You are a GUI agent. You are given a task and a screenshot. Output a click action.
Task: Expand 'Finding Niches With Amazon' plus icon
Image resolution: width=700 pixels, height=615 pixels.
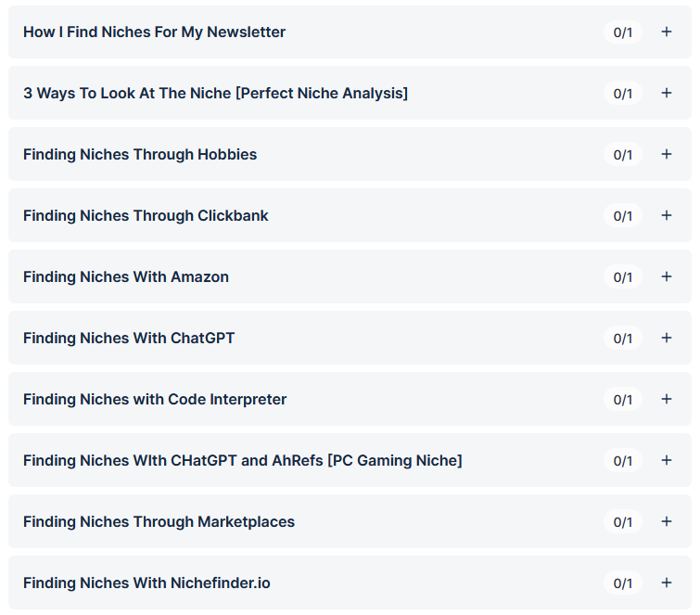pos(666,276)
